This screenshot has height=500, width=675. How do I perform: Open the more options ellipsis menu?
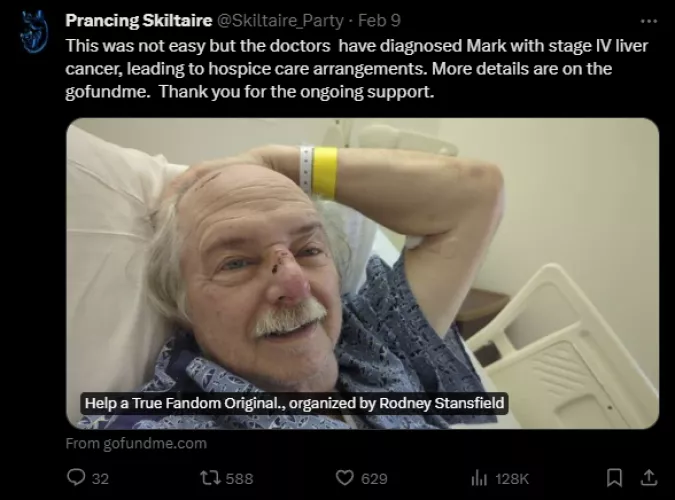(x=647, y=20)
